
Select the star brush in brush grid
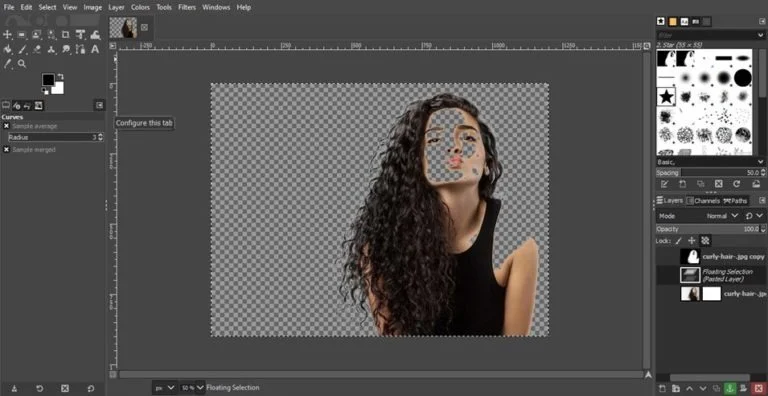(x=666, y=97)
